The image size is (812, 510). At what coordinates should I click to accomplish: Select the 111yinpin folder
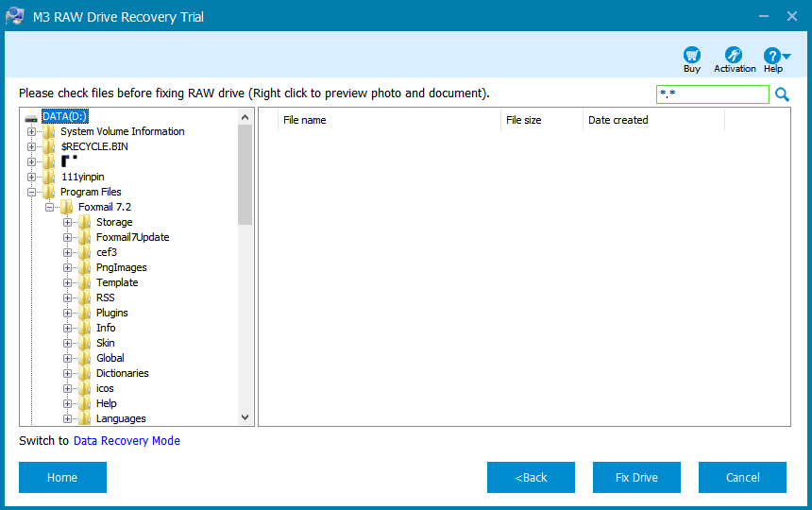click(x=82, y=177)
